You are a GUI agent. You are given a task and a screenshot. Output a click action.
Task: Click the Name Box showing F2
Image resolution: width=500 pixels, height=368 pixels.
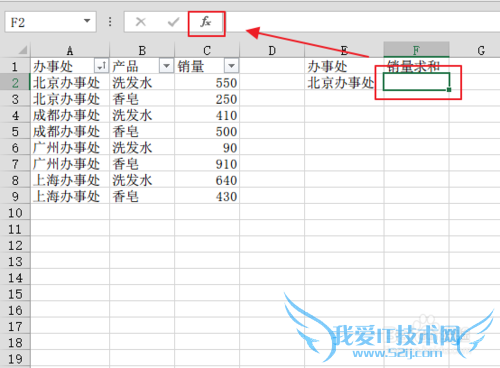point(50,22)
